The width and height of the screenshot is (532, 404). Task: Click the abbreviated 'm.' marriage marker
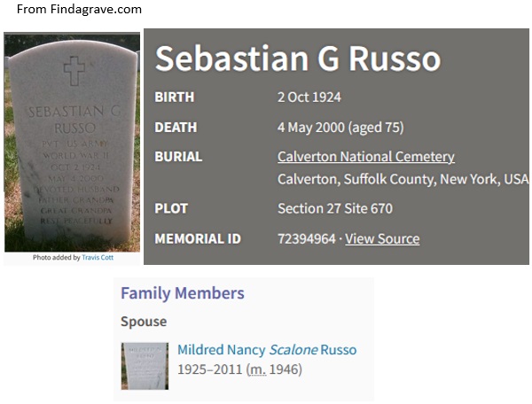point(256,369)
